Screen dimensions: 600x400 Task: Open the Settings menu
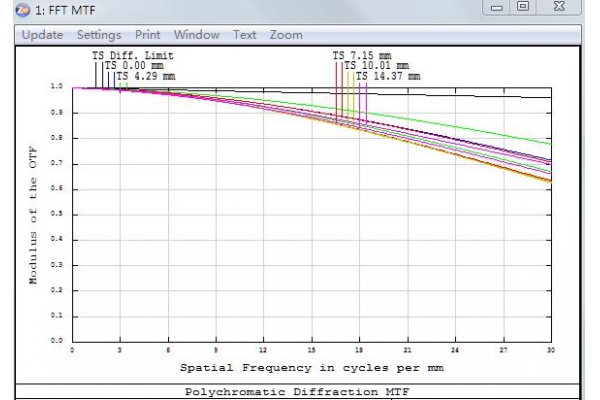click(99, 35)
